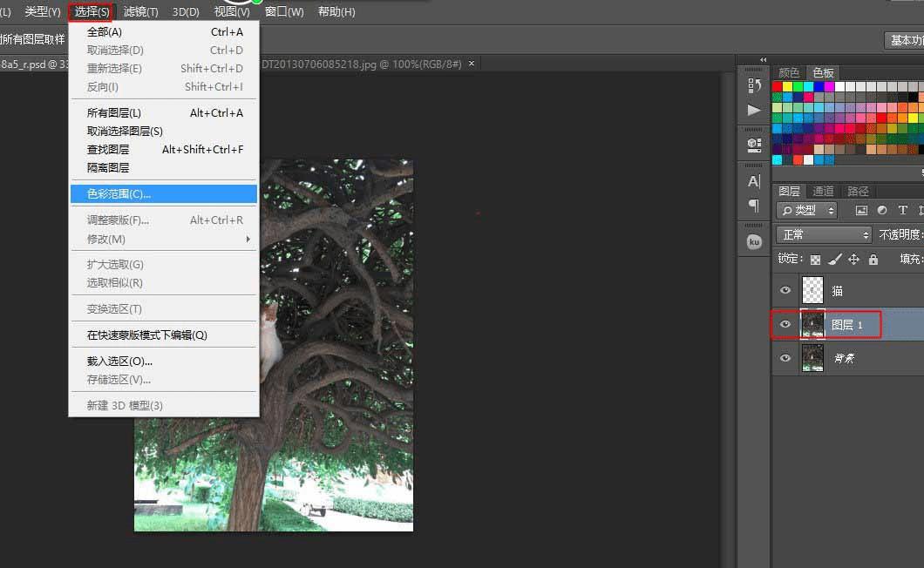Lock transparent pixels icon
The image size is (924, 568).
tap(815, 260)
